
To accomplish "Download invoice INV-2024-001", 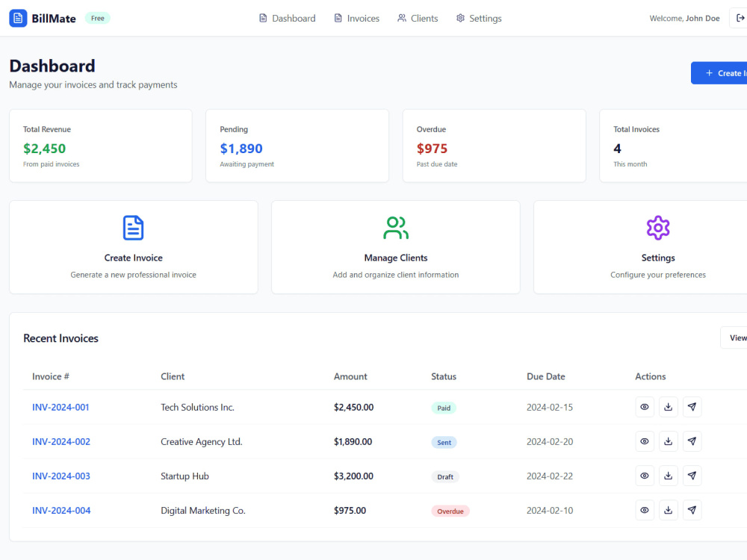I will [x=669, y=407].
